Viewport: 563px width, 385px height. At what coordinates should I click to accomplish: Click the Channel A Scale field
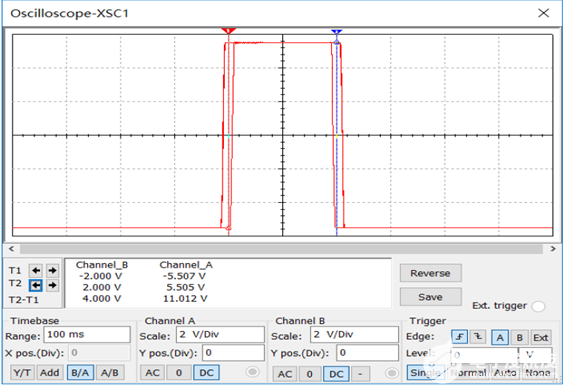tap(220, 335)
